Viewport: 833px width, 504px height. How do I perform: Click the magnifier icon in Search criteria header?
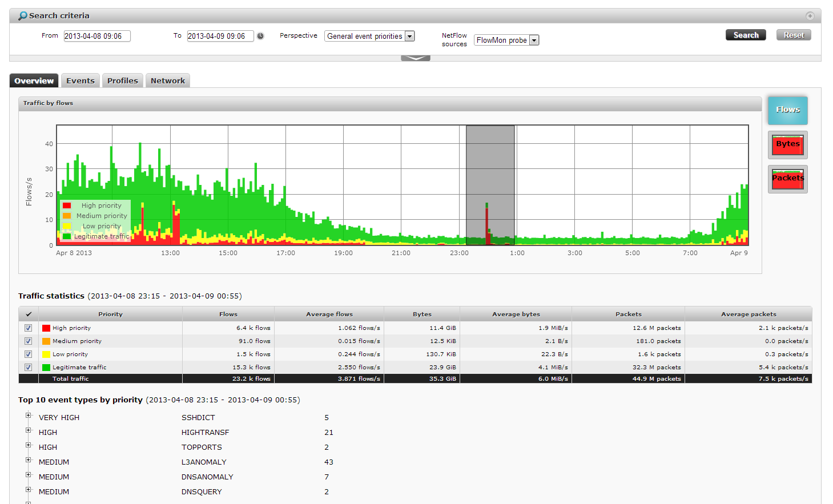pos(22,16)
